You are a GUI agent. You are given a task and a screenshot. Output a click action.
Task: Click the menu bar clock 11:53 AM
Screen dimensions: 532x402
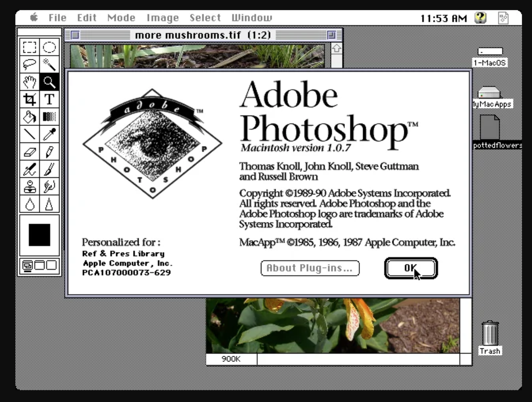click(x=444, y=18)
